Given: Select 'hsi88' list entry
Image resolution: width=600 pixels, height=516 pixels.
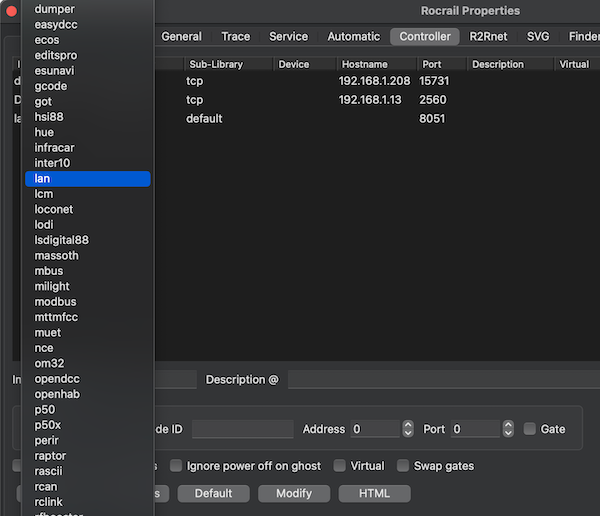Looking at the screenshot, I should click(88, 117).
